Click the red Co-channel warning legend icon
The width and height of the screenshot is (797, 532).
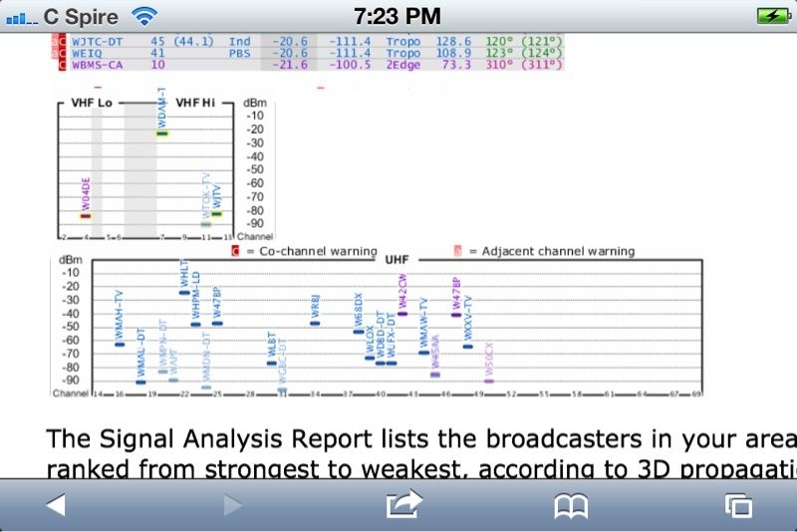(x=235, y=251)
